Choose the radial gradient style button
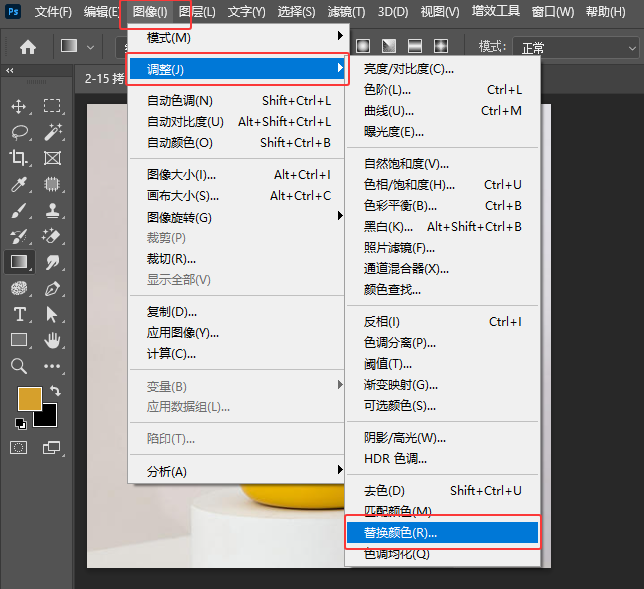The height and width of the screenshot is (589, 644). (363, 46)
